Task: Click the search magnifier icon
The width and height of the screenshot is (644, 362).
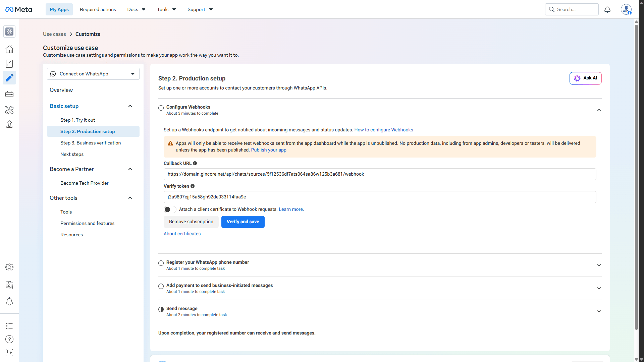Action: tap(551, 9)
